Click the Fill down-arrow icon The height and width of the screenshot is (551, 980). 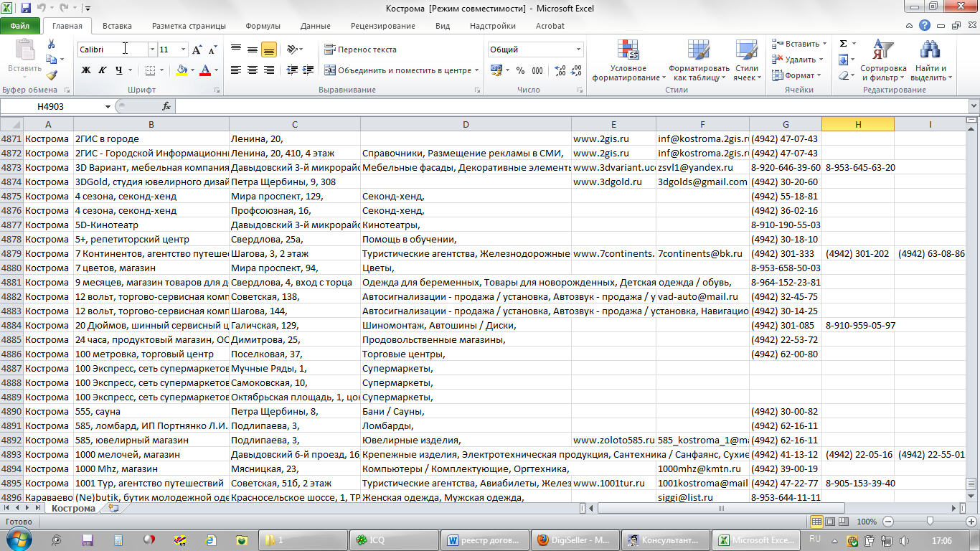coord(844,60)
